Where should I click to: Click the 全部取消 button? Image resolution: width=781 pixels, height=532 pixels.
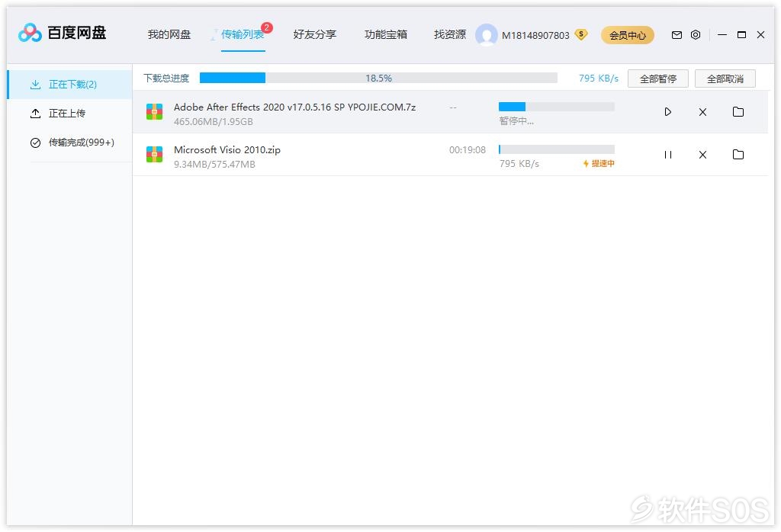(x=725, y=79)
